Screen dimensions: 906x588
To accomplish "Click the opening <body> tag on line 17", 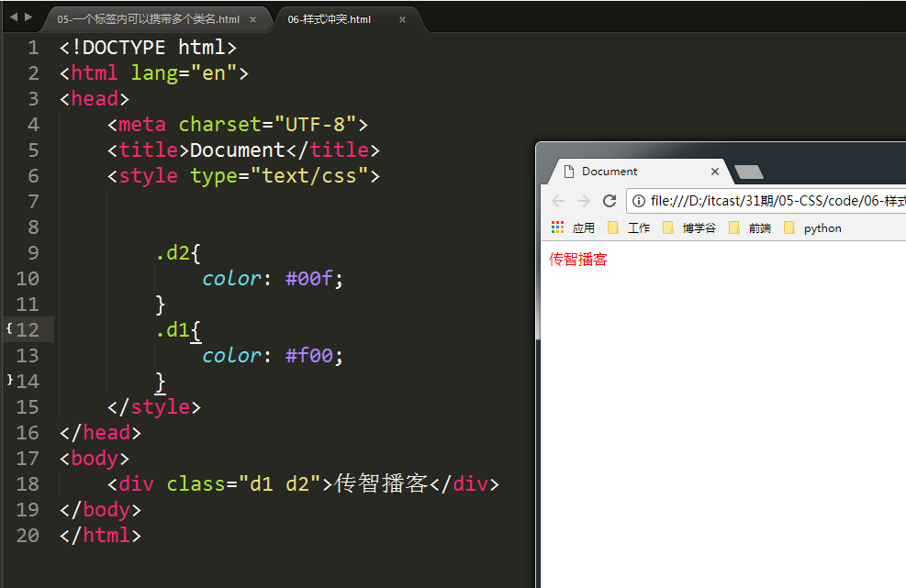I will click(x=95, y=458).
